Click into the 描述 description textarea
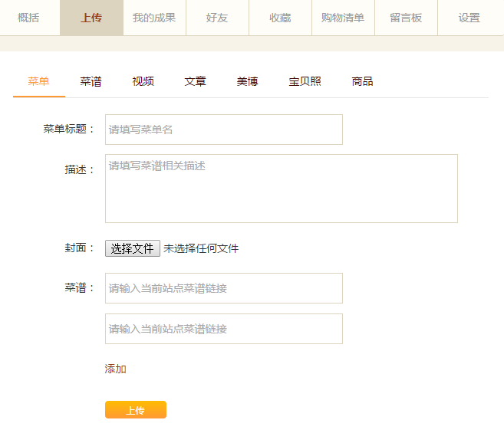 click(282, 189)
